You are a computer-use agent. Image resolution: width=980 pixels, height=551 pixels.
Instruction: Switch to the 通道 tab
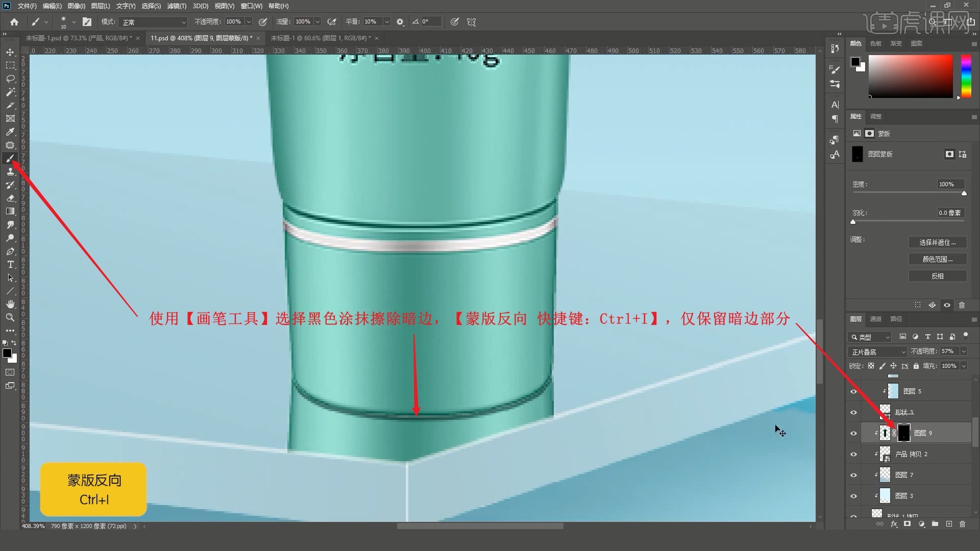876,319
